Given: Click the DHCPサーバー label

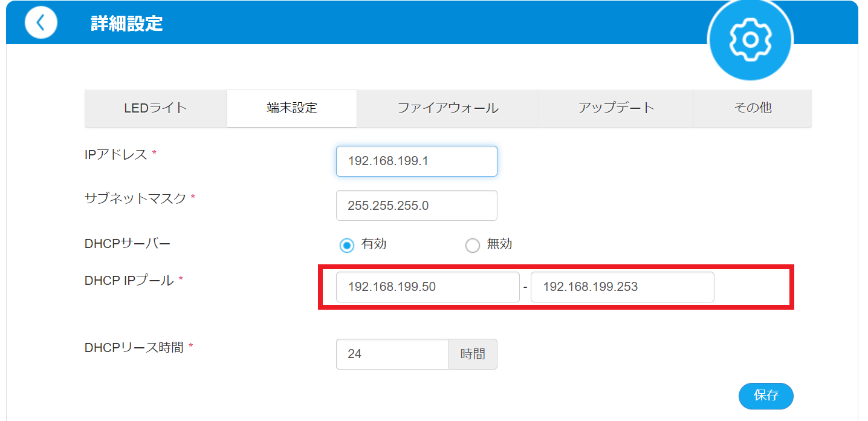Looking at the screenshot, I should (x=128, y=244).
